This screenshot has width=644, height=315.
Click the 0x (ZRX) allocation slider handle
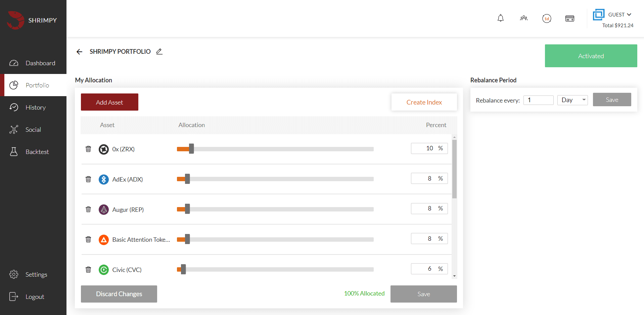point(191,149)
